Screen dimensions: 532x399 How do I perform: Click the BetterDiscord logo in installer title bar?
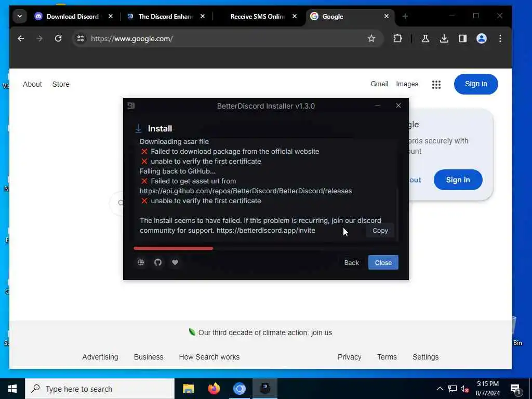coord(131,106)
